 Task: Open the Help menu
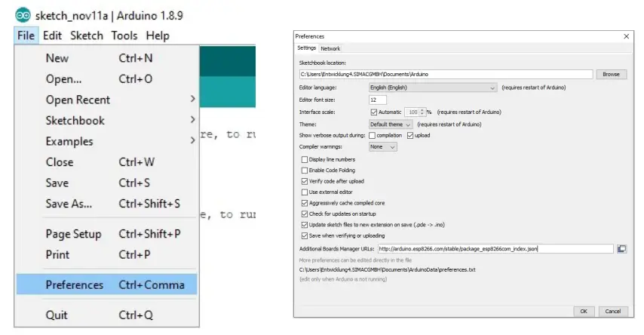pos(158,35)
